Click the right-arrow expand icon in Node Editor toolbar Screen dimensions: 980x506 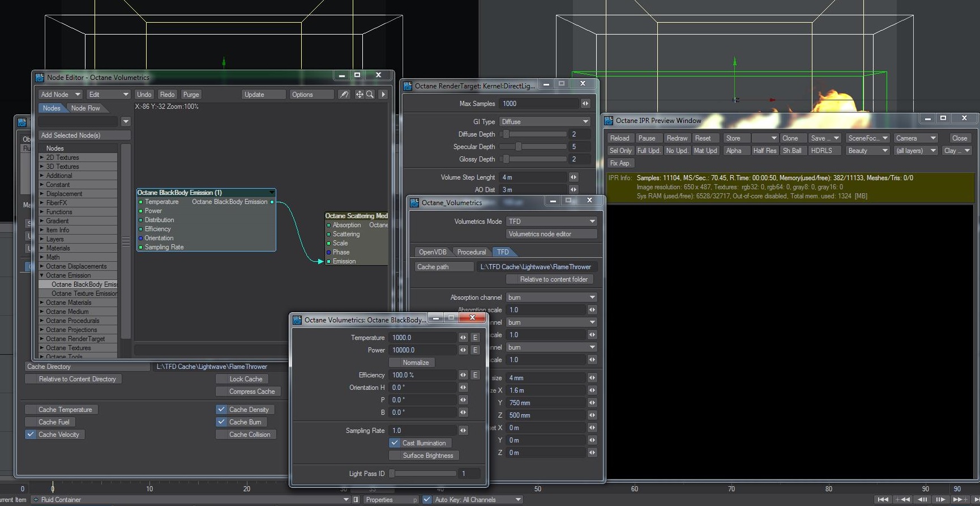(x=383, y=95)
